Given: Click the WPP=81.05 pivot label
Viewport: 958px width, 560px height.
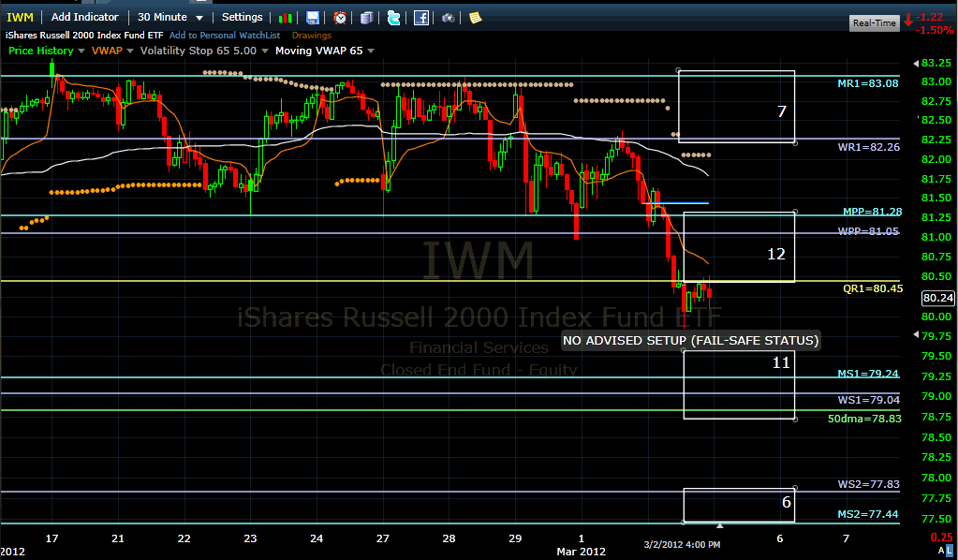Looking at the screenshot, I should pos(868,231).
